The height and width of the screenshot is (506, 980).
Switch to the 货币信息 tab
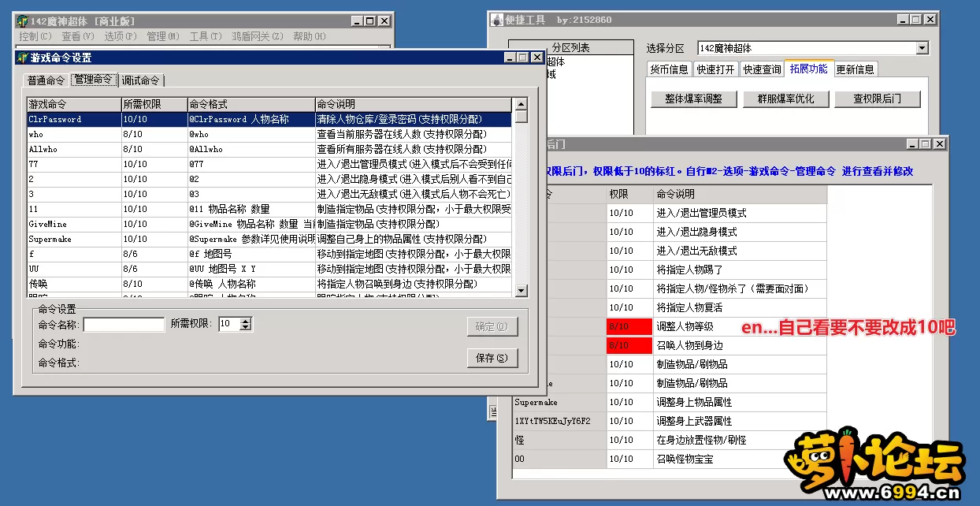(x=669, y=69)
